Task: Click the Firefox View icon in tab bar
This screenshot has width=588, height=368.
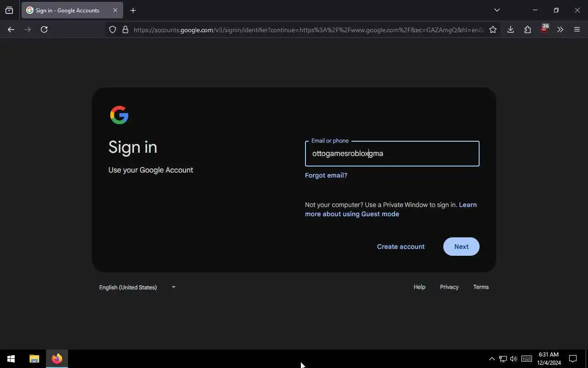Action: point(9,10)
